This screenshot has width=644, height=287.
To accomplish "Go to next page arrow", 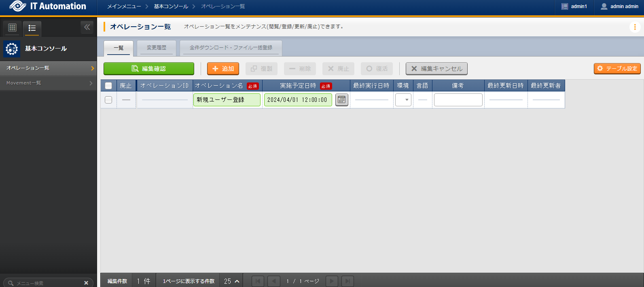I will tap(332, 281).
